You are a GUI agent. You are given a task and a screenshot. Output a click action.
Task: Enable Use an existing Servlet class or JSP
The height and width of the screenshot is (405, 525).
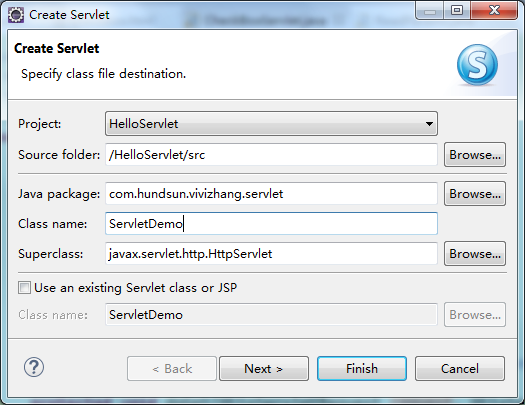tap(24, 288)
